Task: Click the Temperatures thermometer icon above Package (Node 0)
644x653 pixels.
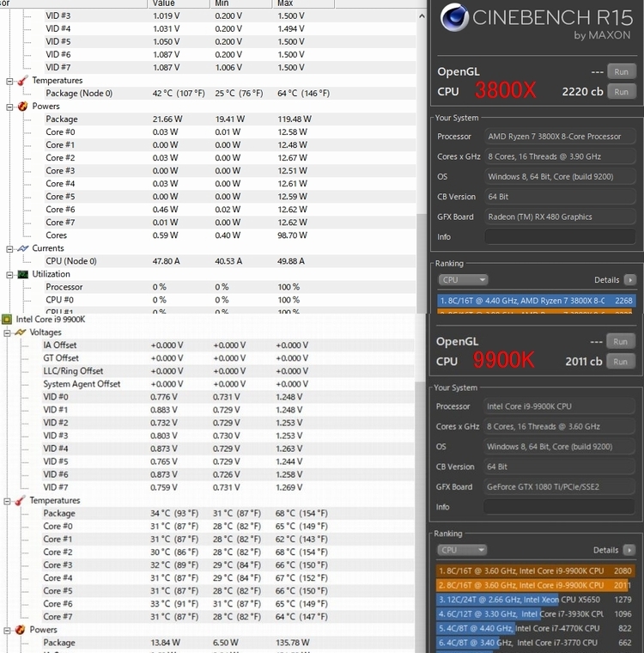Action: tap(22, 81)
